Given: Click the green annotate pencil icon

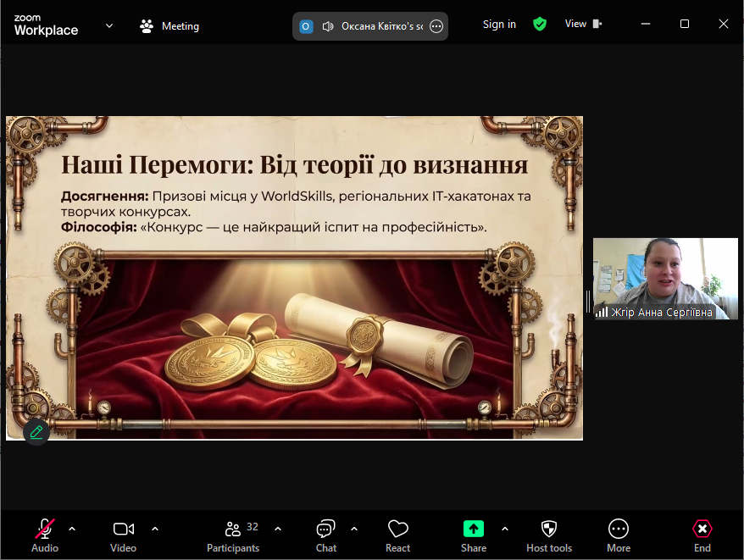Looking at the screenshot, I should [x=36, y=432].
